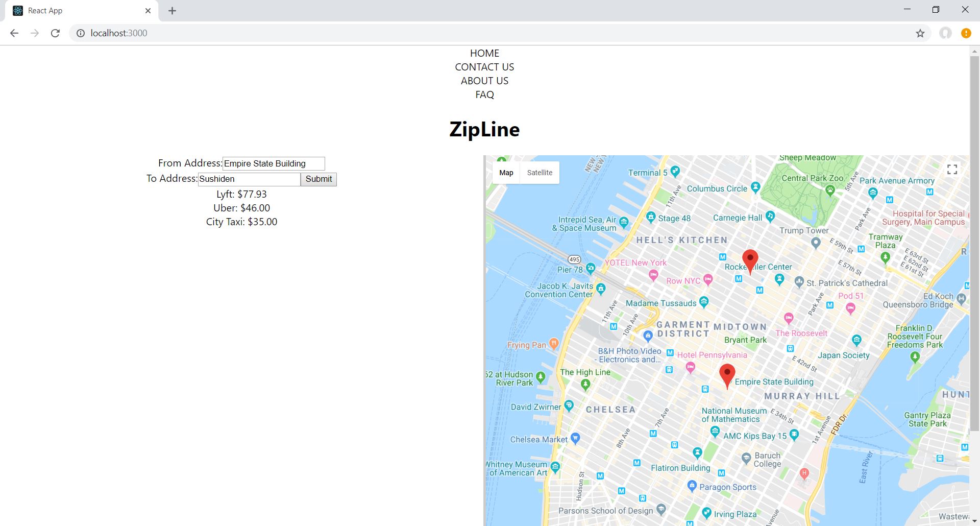Select the Irving Plaza venue icon
The width and height of the screenshot is (980, 526).
coord(707,513)
